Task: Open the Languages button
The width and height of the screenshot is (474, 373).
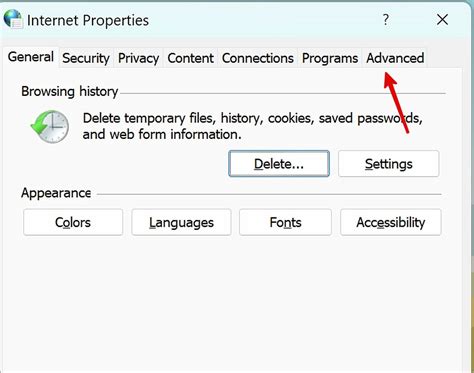Action: pos(181,222)
